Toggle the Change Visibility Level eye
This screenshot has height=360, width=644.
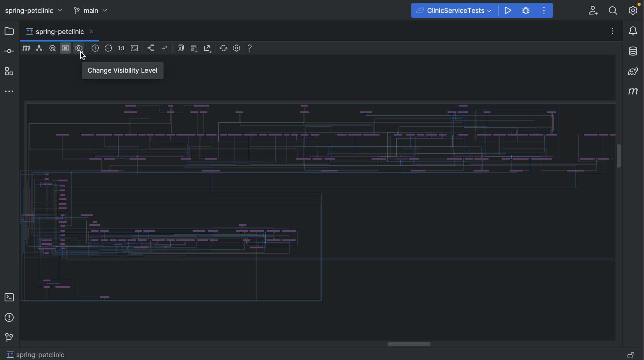tap(79, 48)
